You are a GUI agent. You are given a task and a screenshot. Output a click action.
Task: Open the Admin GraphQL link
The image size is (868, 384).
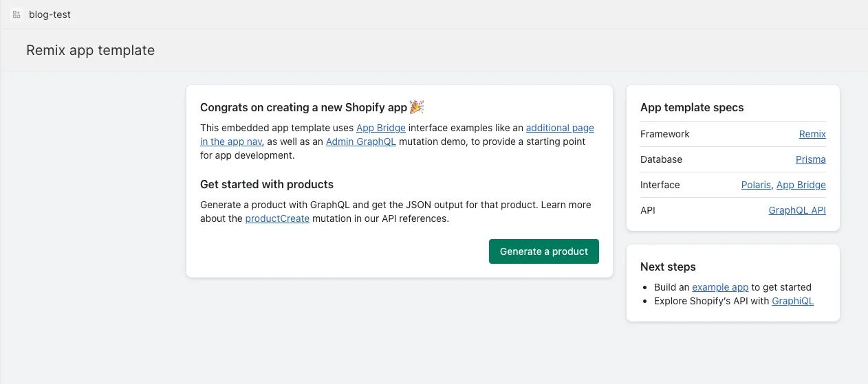(360, 142)
